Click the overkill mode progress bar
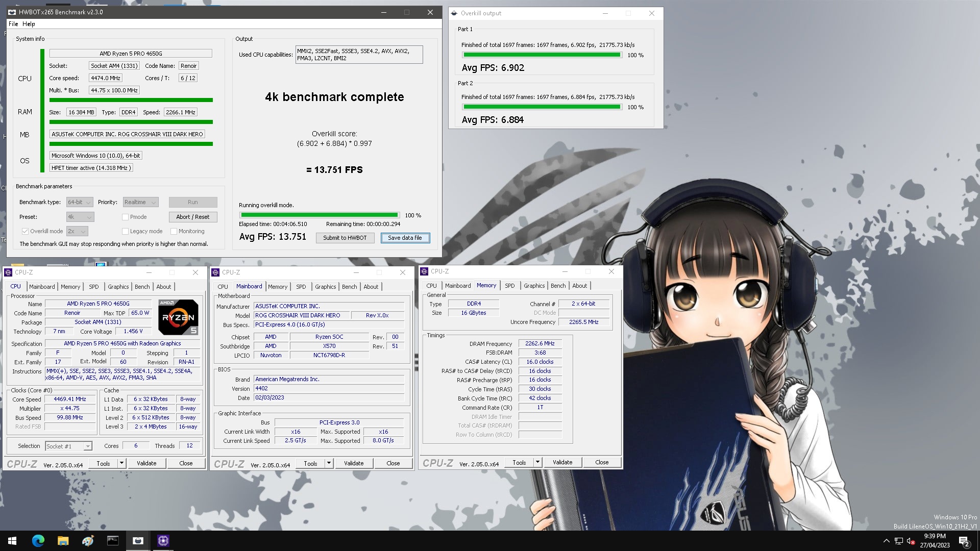This screenshot has width=980, height=551. (x=320, y=215)
